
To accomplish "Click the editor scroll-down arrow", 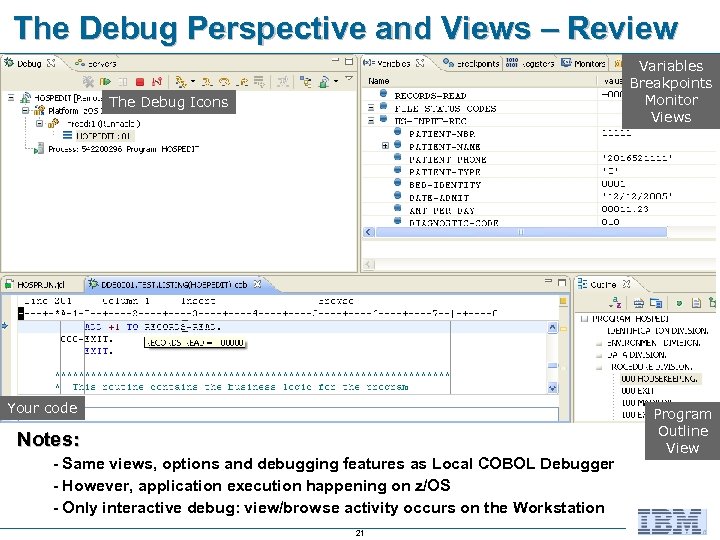I will pyautogui.click(x=552, y=388).
